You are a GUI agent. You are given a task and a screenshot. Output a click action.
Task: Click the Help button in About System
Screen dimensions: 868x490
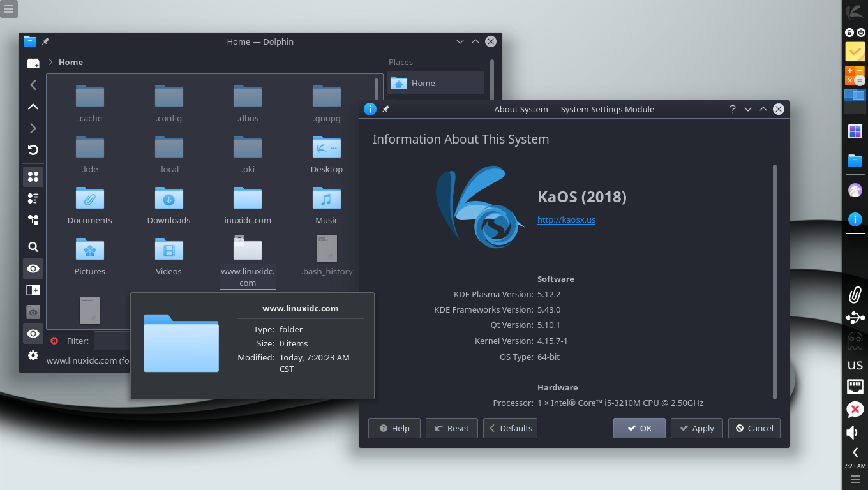tap(394, 428)
